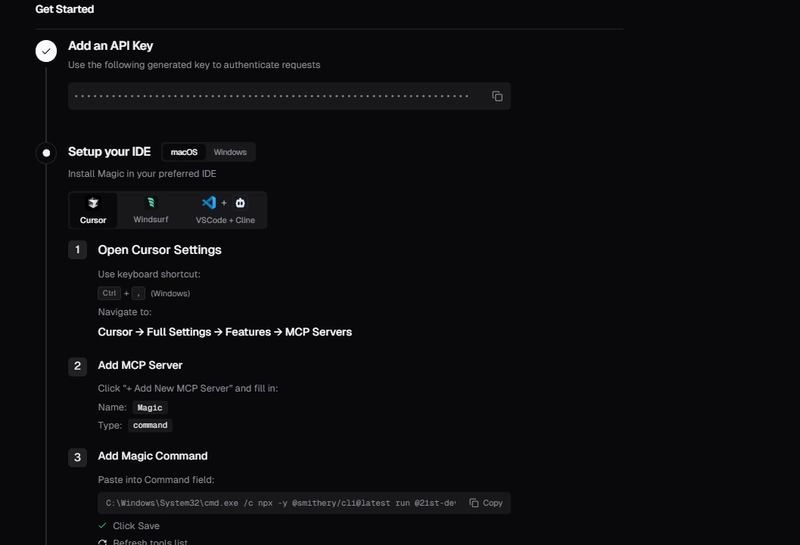Click the blue VSCode logo icon
This screenshot has height=545, width=800.
[x=209, y=203]
